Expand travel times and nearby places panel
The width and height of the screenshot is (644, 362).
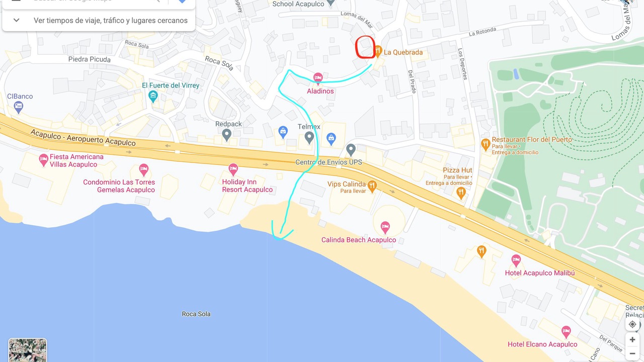click(16, 21)
